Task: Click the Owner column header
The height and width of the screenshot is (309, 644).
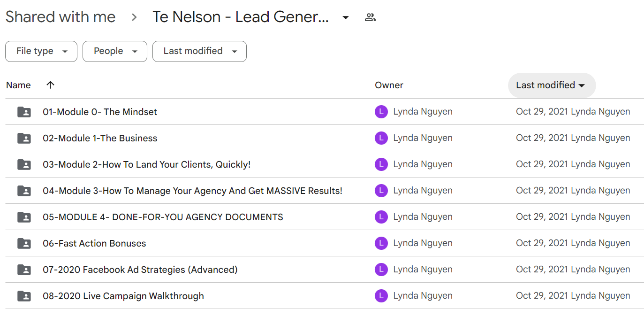Action: coord(389,85)
